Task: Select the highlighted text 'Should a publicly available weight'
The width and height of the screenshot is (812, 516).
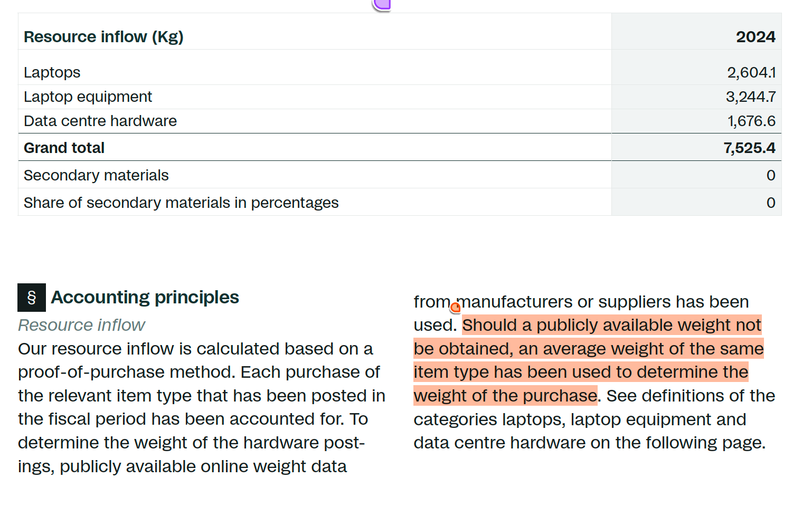Action: click(588, 325)
